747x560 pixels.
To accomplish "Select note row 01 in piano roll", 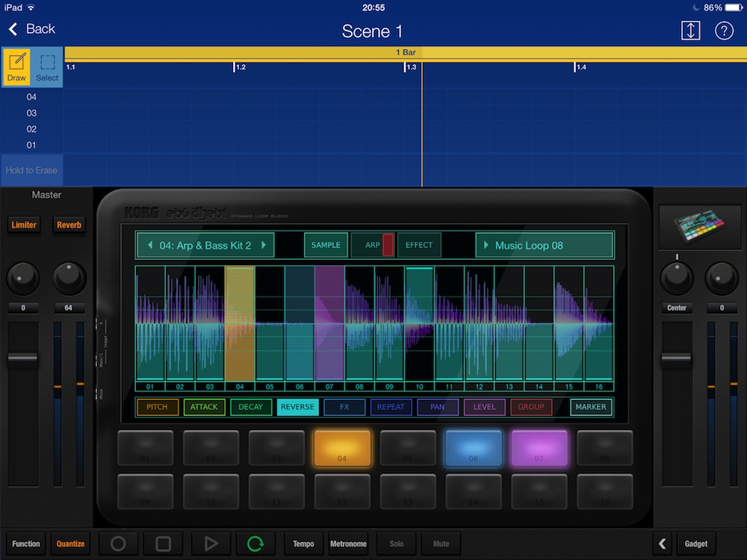I will pyautogui.click(x=31, y=145).
